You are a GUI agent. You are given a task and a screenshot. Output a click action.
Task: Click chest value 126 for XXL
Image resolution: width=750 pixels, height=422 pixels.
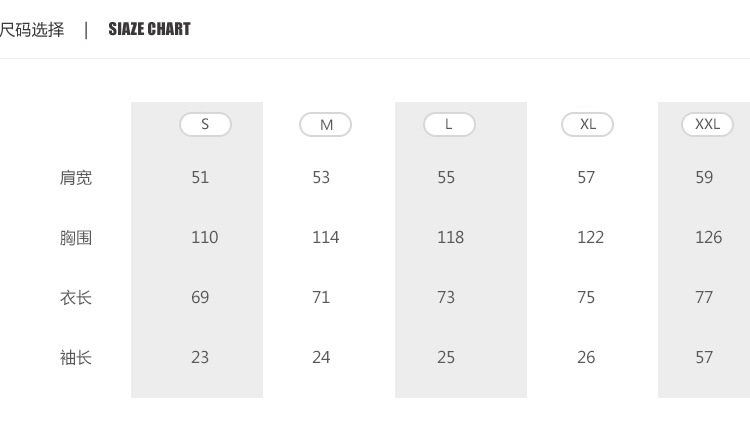708,237
